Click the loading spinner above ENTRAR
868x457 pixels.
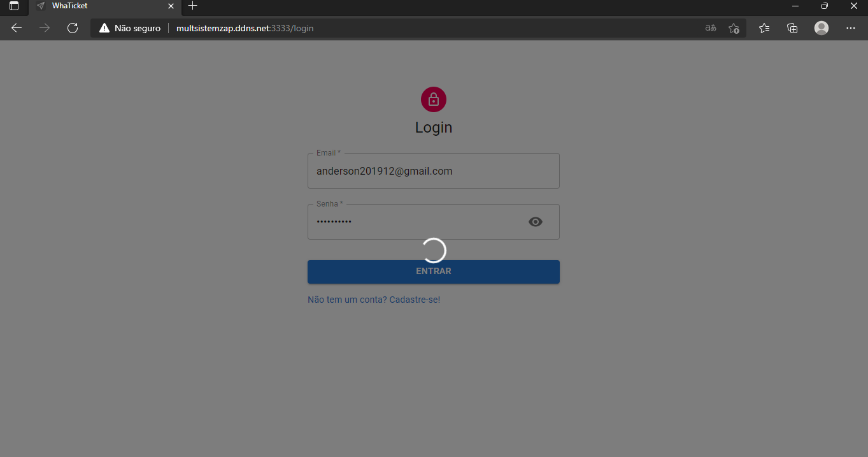(434, 250)
